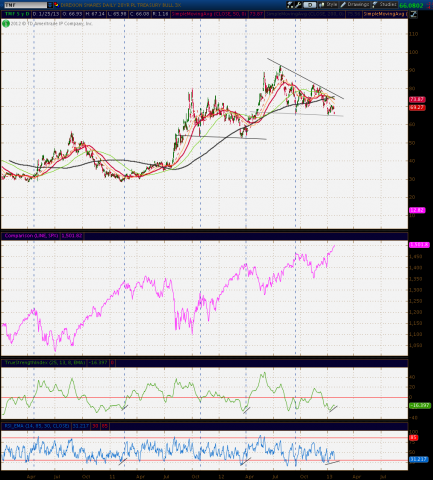Click the green round icon at chart top-left
433x480 pixels.
click(6, 24)
